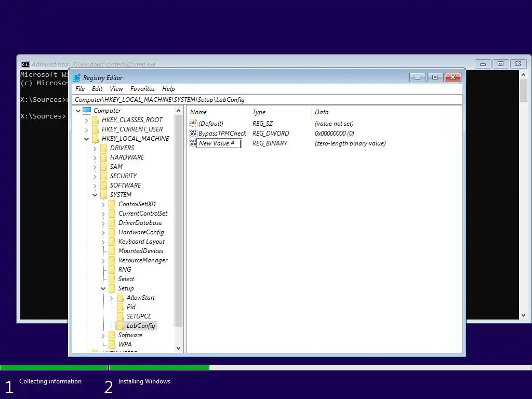The height and width of the screenshot is (399, 532).
Task: Select the Keyboard Layout folder icon
Action: [x=112, y=241]
